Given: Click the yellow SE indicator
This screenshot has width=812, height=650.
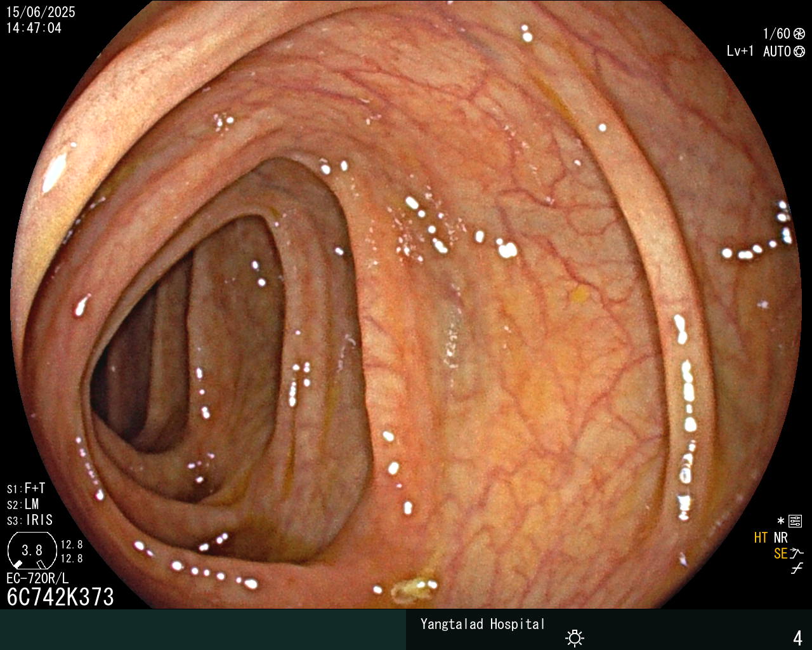Looking at the screenshot, I should (780, 554).
